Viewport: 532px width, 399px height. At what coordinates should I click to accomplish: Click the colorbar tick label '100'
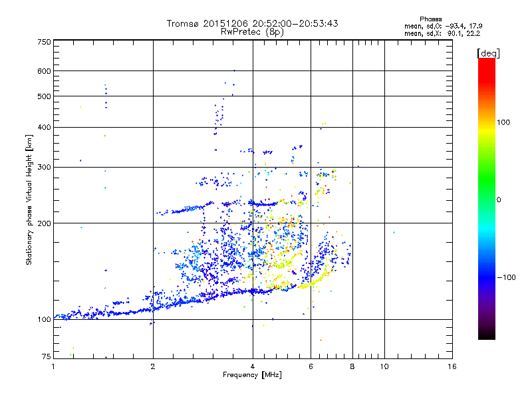[x=503, y=122]
